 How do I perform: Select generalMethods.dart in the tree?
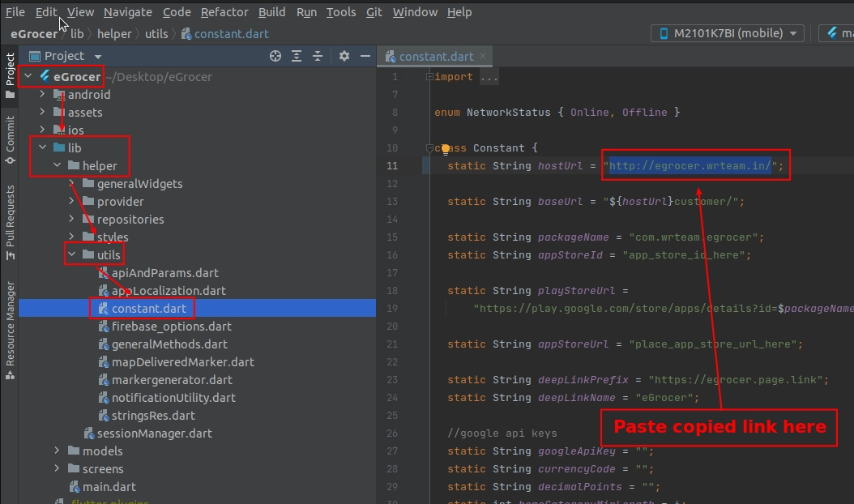pos(169,344)
